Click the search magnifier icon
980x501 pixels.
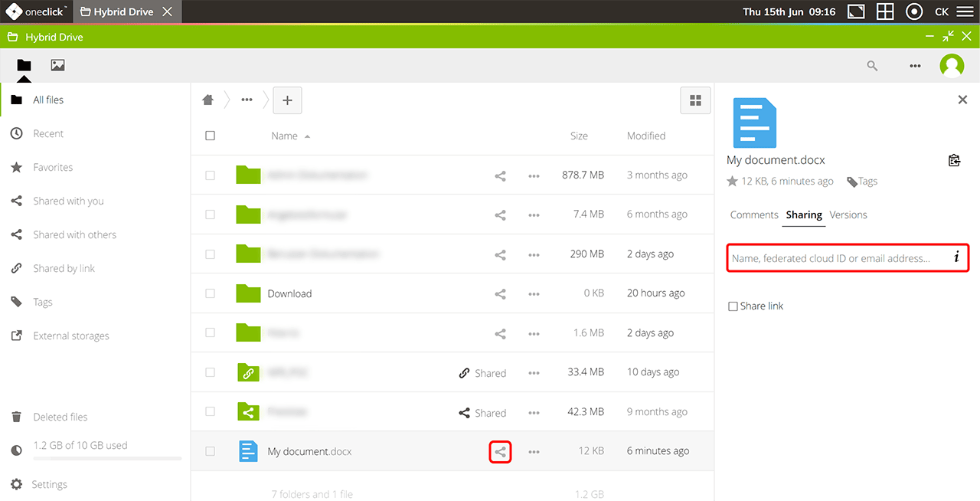point(872,66)
